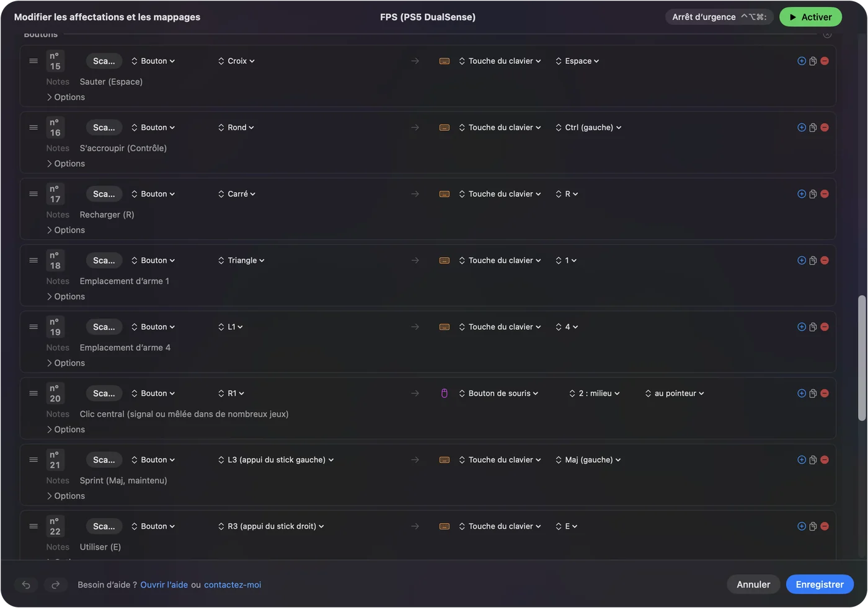This screenshot has height=608, width=868.
Task: Click the undo arrow in the footer
Action: (26, 584)
